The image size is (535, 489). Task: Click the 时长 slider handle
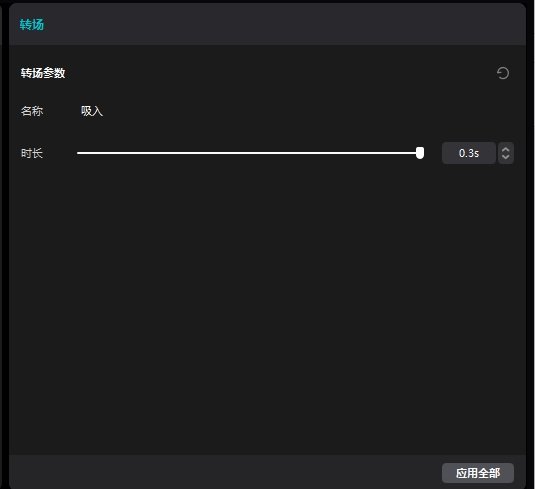click(x=420, y=153)
